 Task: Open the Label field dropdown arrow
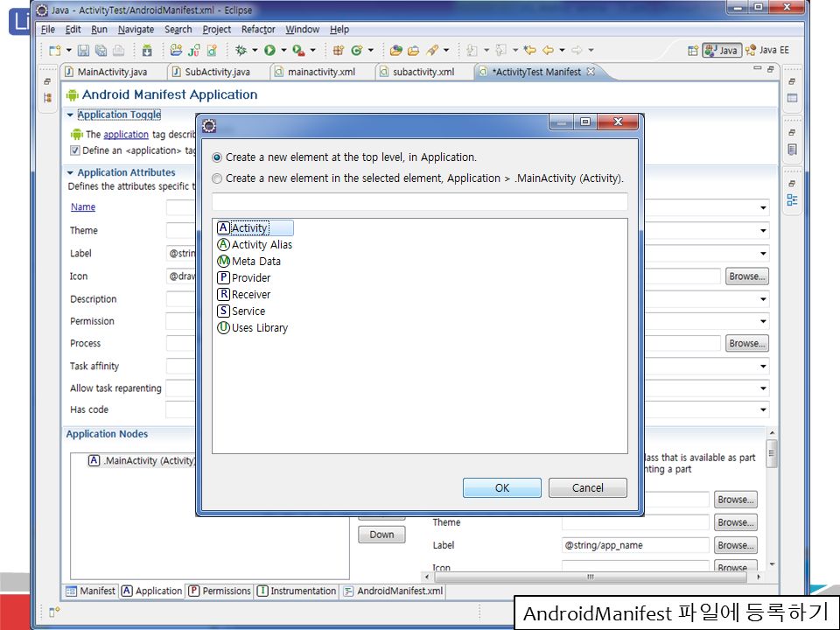[x=763, y=254]
